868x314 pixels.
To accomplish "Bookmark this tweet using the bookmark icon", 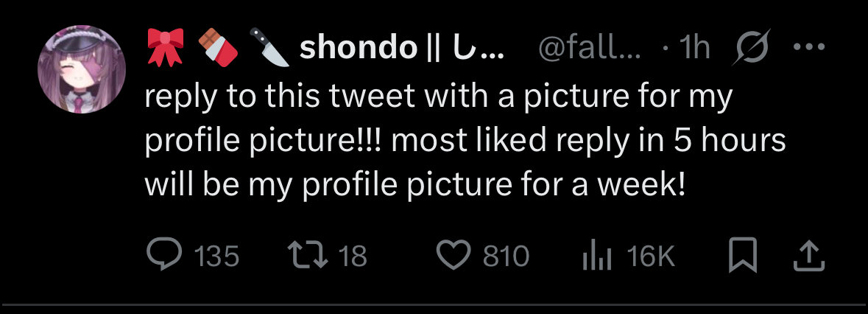I will click(743, 255).
